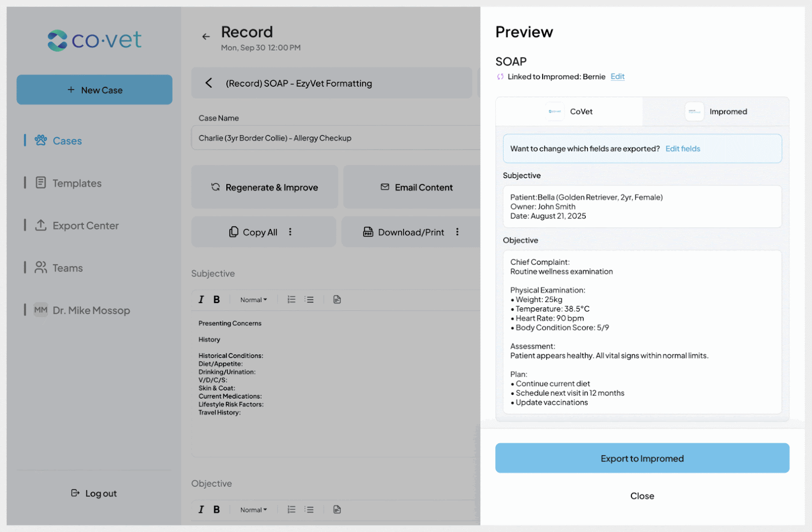Open the Copy All options kebab menu
The height and width of the screenshot is (532, 812).
[x=290, y=231]
